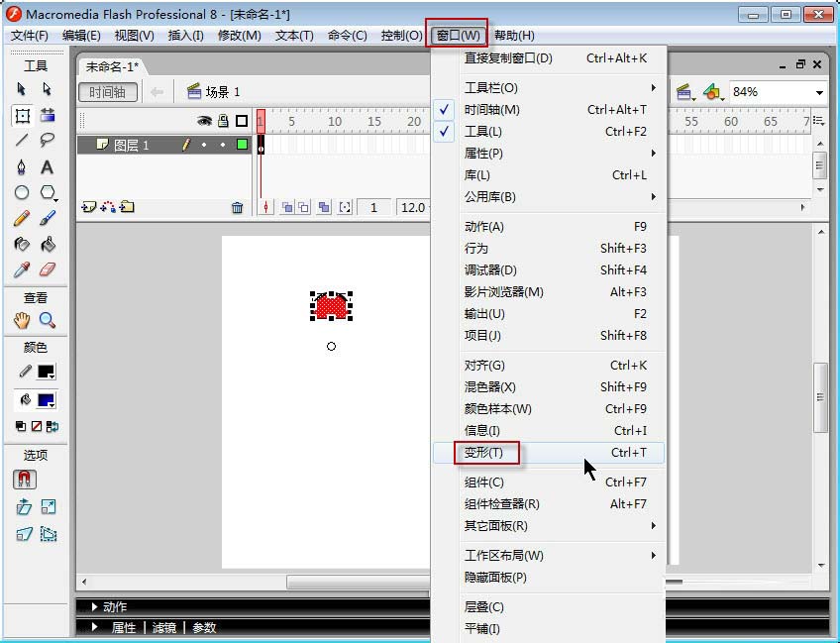Toggle the green outline square of 图层 1
The image size is (840, 643).
pos(242,144)
